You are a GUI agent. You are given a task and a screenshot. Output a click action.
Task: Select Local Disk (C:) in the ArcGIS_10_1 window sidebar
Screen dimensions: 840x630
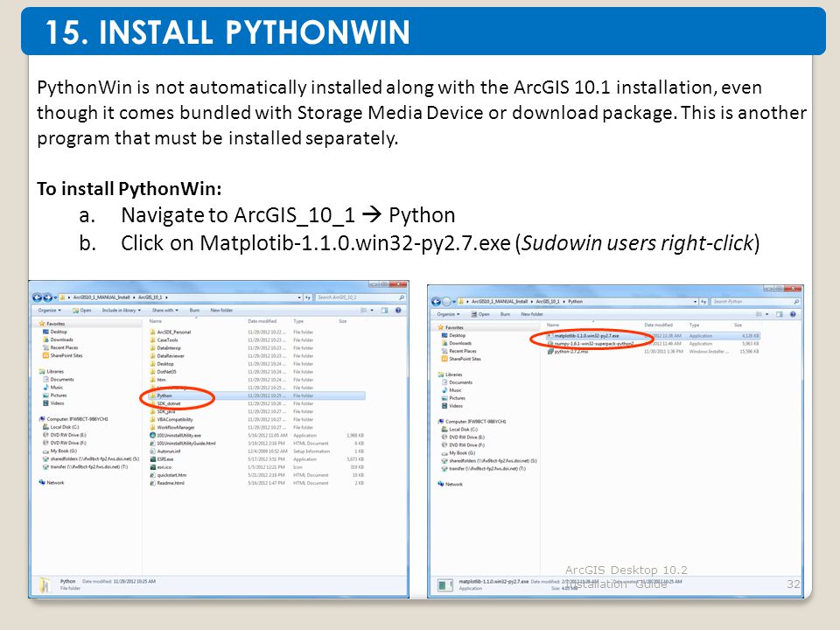(x=60, y=427)
